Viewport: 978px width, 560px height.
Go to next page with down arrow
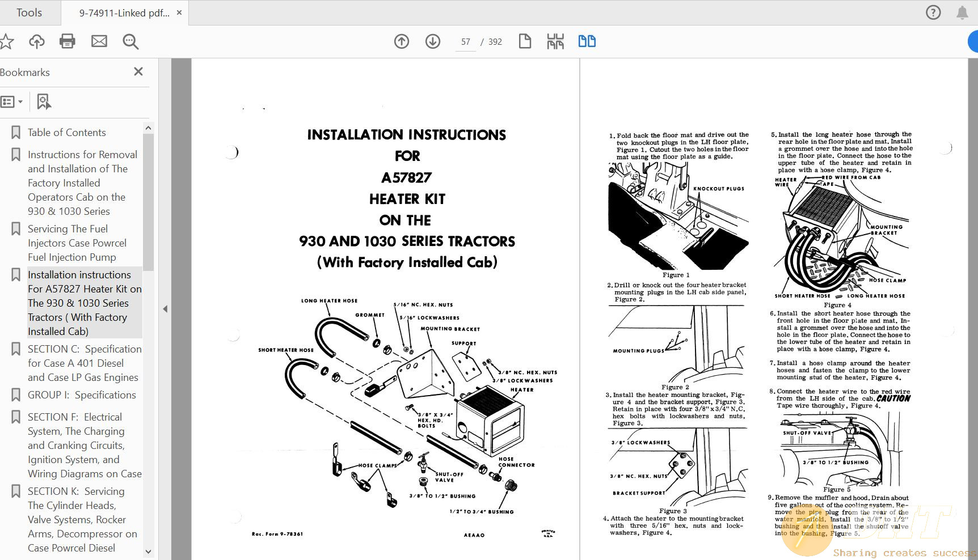coord(432,41)
